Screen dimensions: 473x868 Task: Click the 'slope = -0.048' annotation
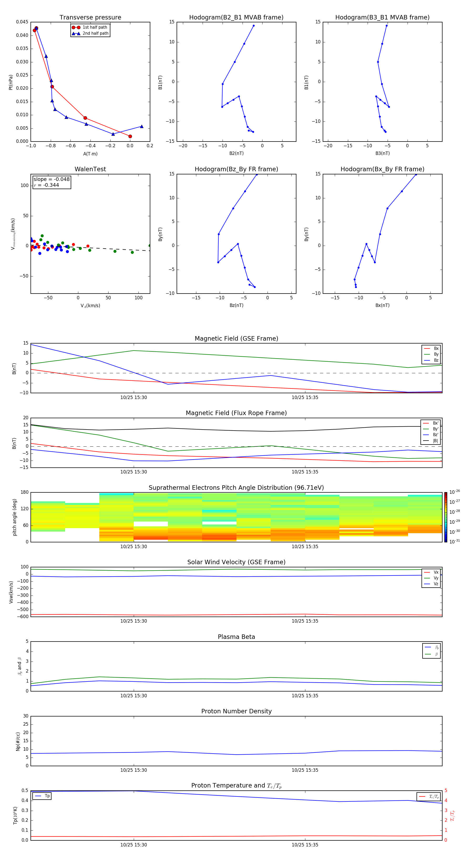(x=52, y=179)
